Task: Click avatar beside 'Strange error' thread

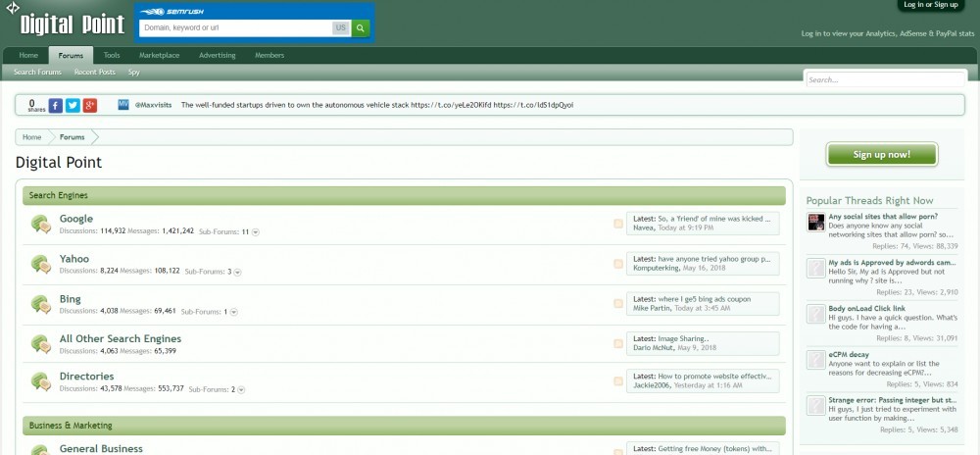Action: click(x=816, y=405)
